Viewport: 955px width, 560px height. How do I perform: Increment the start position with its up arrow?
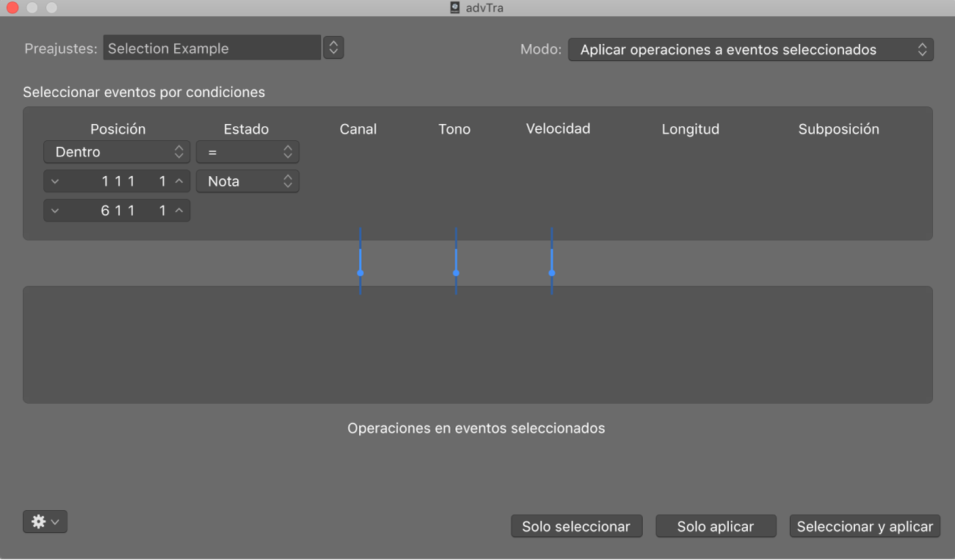[178, 181]
